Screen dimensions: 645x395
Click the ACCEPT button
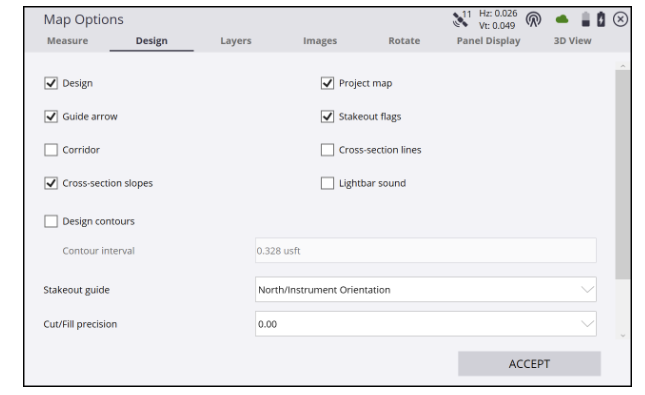pyautogui.click(x=529, y=364)
